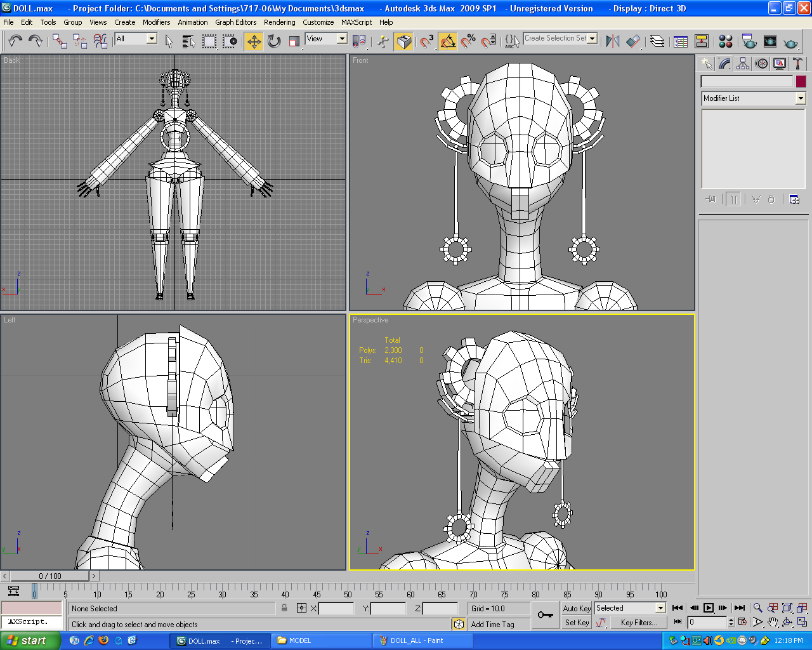Click the Mirror tool icon

point(612,41)
